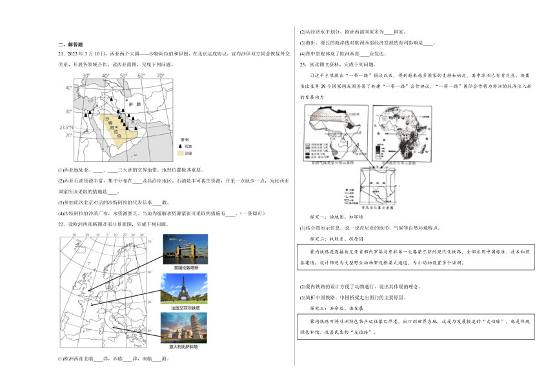Open the Leaning Tower of Pisa photo
The width and height of the screenshot is (555, 392).
click(x=184, y=328)
